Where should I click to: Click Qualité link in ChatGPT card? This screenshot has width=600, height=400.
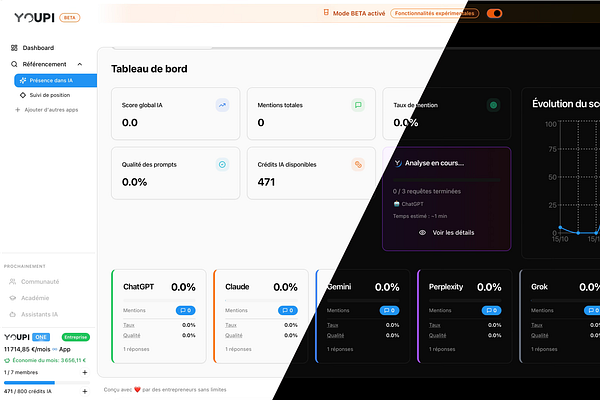point(132,335)
